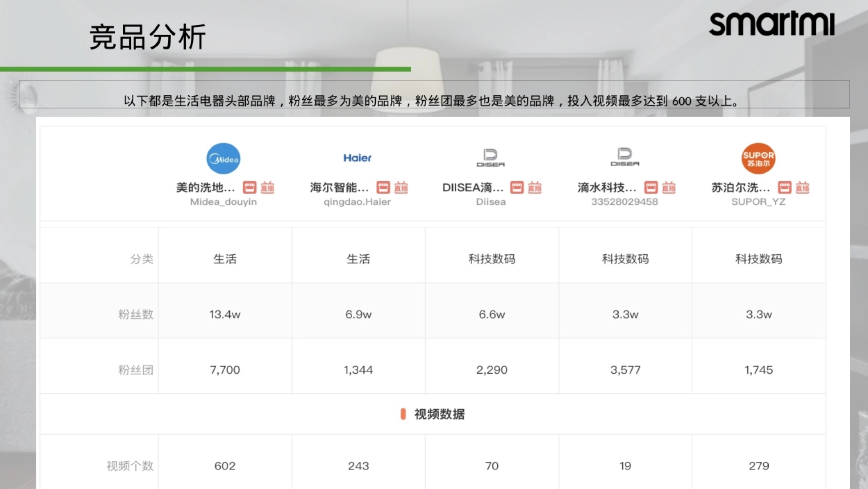Click the DIISEA logo above Diisea account
868x489 pixels.
pos(491,158)
